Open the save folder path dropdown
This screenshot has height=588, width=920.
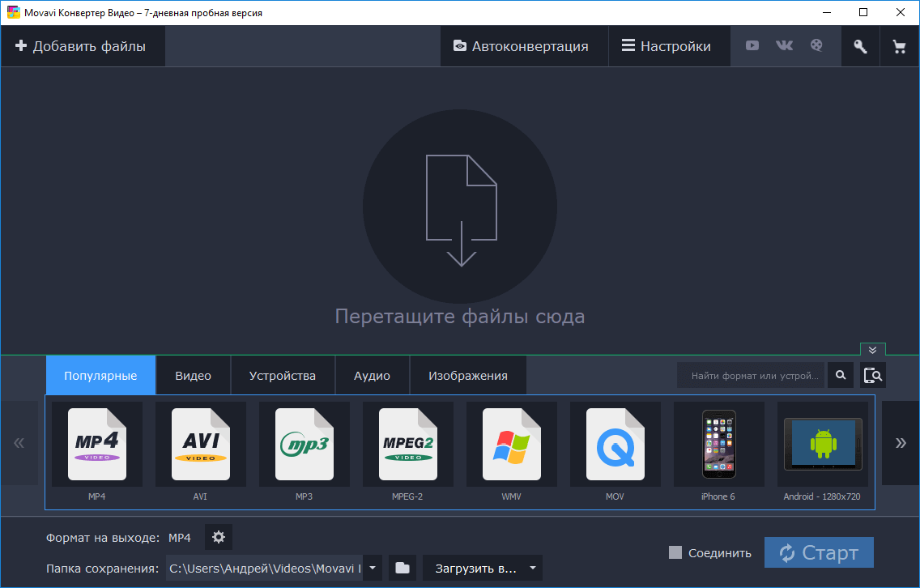pos(372,568)
